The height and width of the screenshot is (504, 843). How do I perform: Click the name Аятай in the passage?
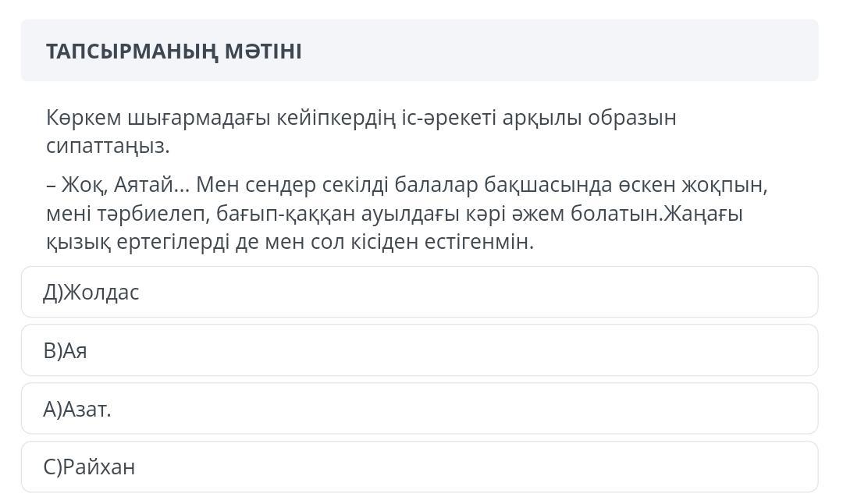[x=144, y=185]
